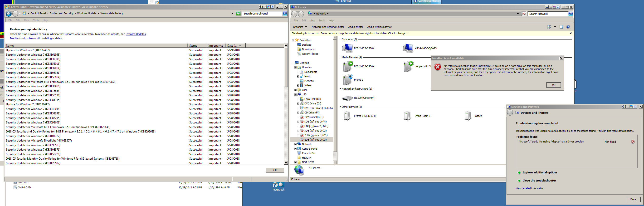Click OK in Location is not available dialog
Image resolution: width=644 pixels, height=206 pixels.
point(553,85)
